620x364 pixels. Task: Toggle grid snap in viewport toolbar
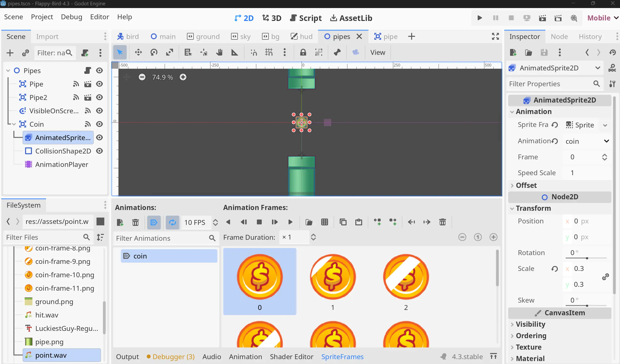point(269,52)
